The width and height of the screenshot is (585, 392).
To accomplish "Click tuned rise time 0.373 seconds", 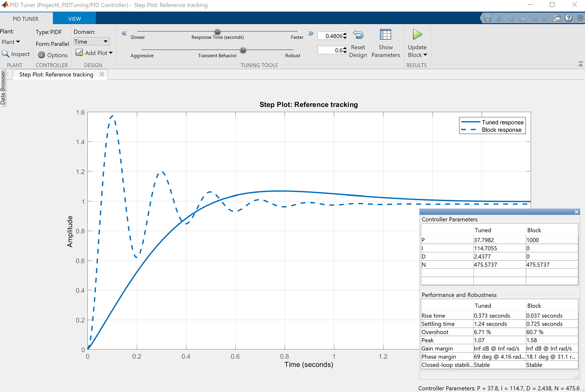I will (499, 316).
